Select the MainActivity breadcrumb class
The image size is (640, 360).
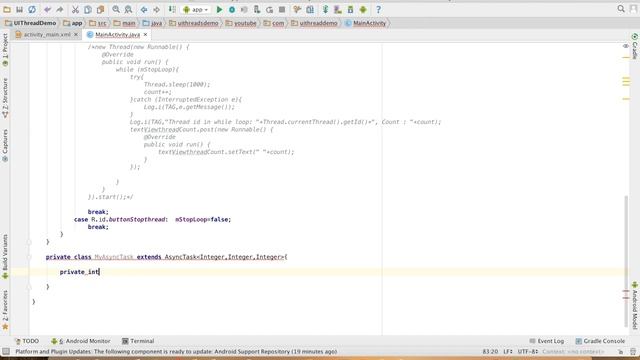pyautogui.click(x=365, y=23)
